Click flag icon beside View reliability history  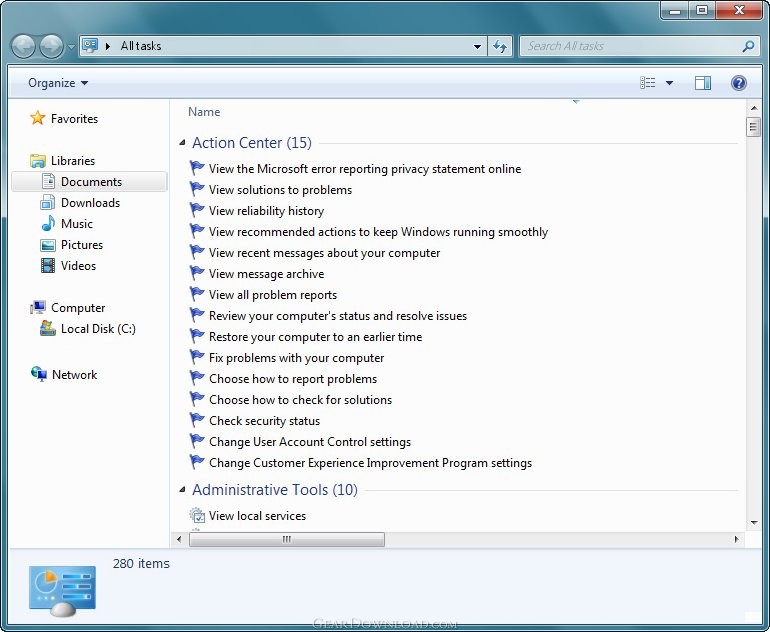click(x=197, y=210)
